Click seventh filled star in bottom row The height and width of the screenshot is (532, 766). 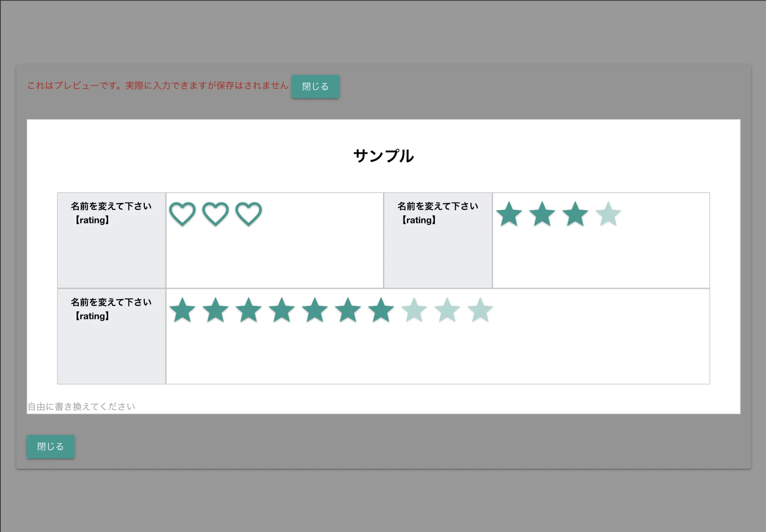click(x=381, y=310)
